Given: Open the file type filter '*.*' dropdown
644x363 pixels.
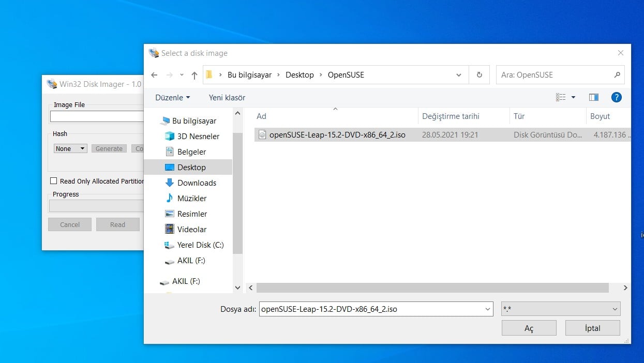Looking at the screenshot, I should tap(561, 309).
